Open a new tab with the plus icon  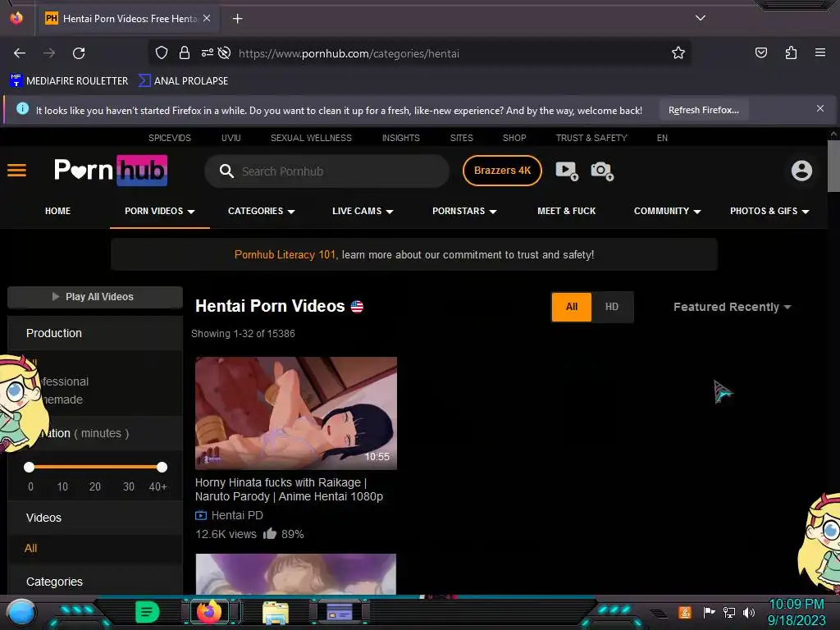click(237, 19)
